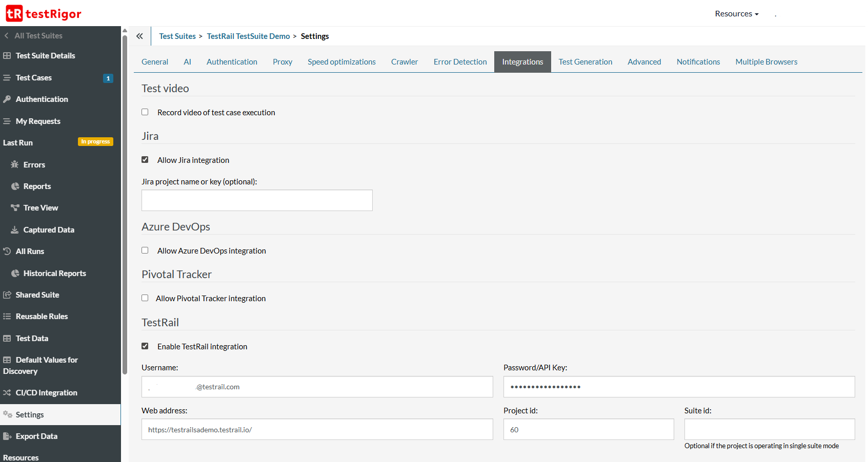Click the Export Data icon

coord(7,436)
